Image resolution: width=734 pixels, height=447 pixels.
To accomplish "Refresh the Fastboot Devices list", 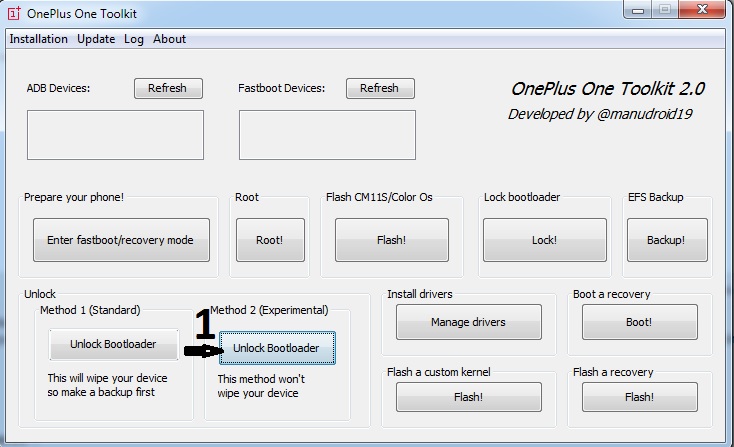I will click(379, 88).
